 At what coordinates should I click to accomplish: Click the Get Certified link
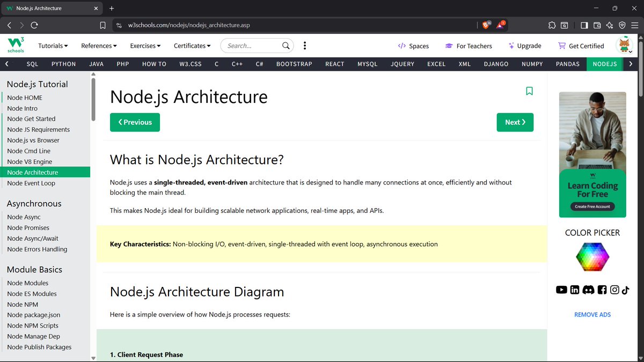coord(581,46)
